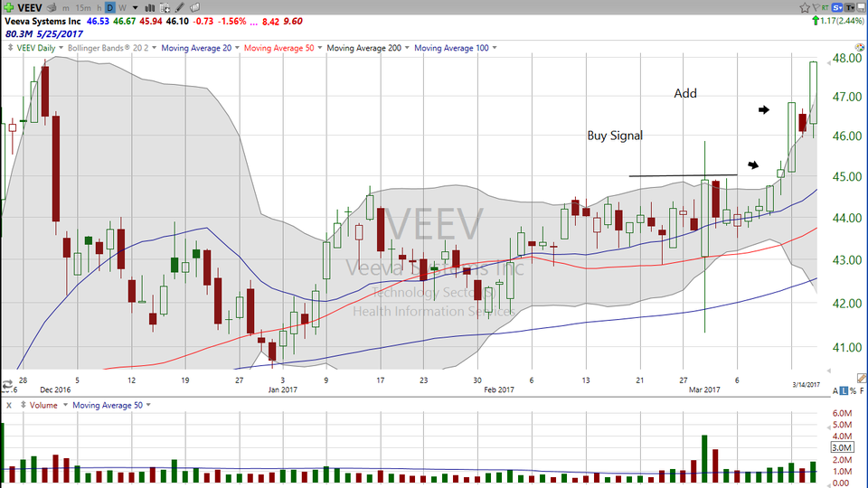
Task: Close the volume pane with X
Action: coord(9,405)
